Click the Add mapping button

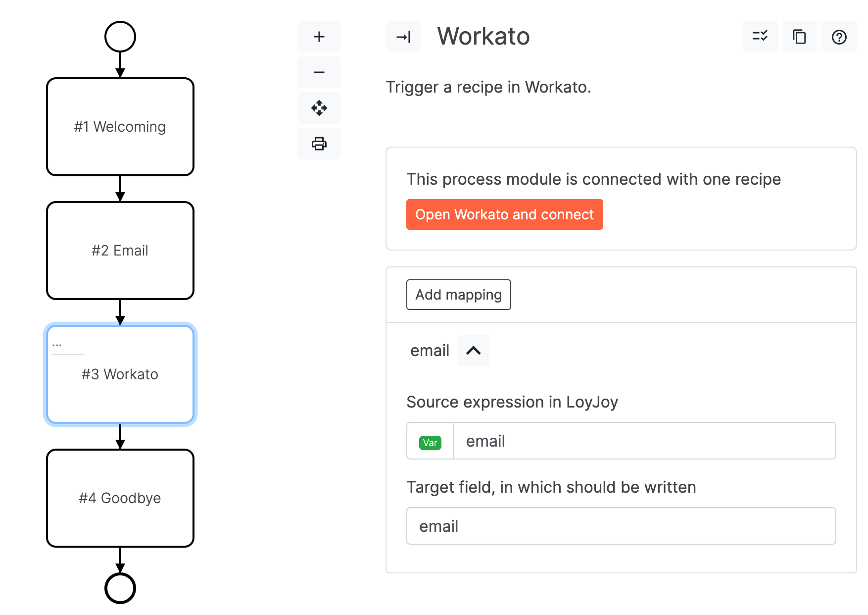[x=458, y=295]
